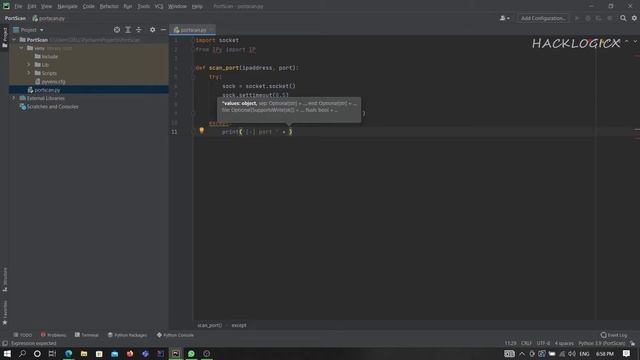Screen dimensions: 640x360
Task: Toggle tool window bars icon in status bar
Action: pyautogui.click(x=4, y=343)
